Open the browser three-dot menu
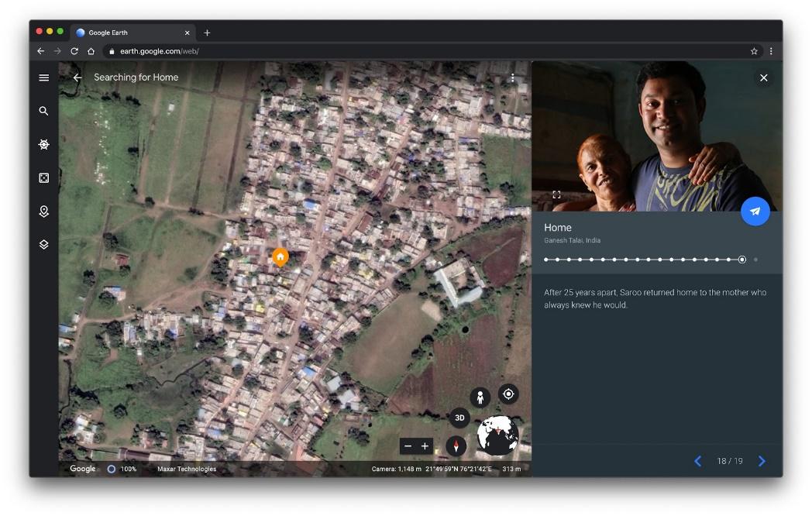The height and width of the screenshot is (516, 812). [771, 51]
